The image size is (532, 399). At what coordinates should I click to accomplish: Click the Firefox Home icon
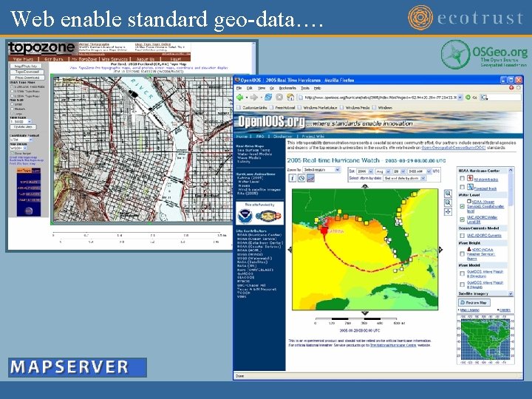290,98
